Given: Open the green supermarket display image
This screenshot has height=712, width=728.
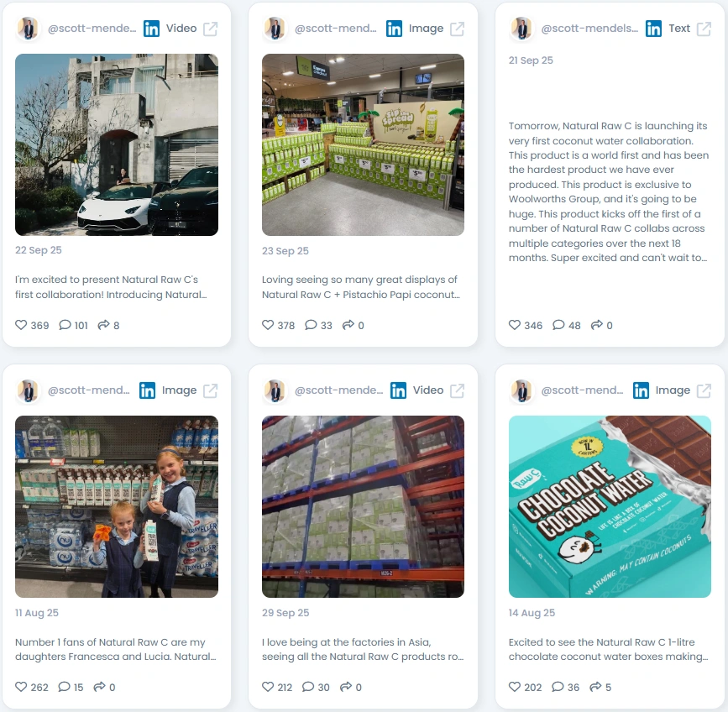Looking at the screenshot, I should click(363, 144).
